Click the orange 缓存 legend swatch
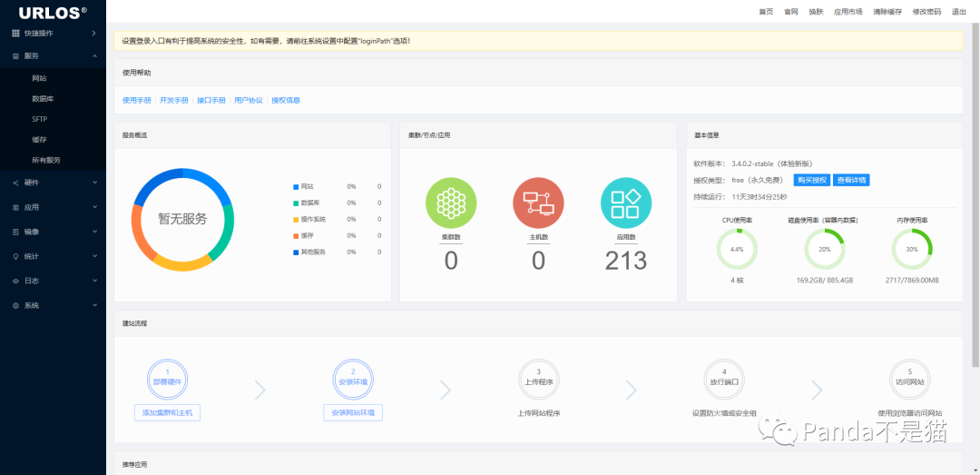The image size is (980, 475). (296, 235)
